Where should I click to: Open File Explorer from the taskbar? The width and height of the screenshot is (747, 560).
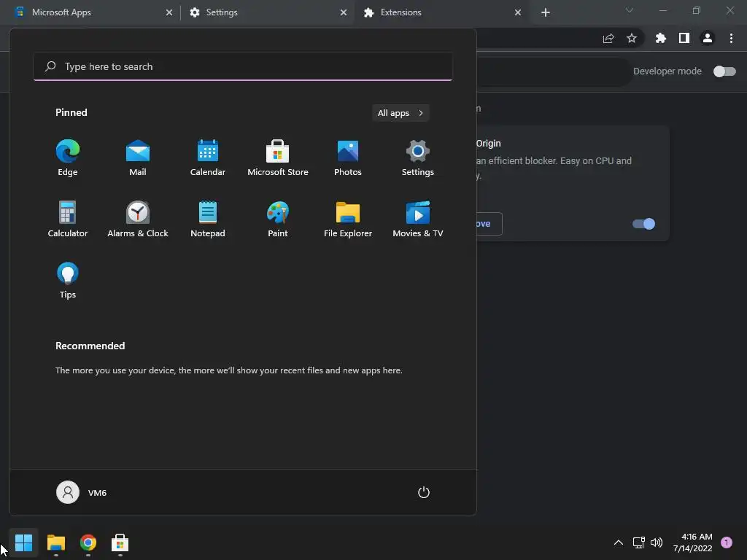click(55, 542)
